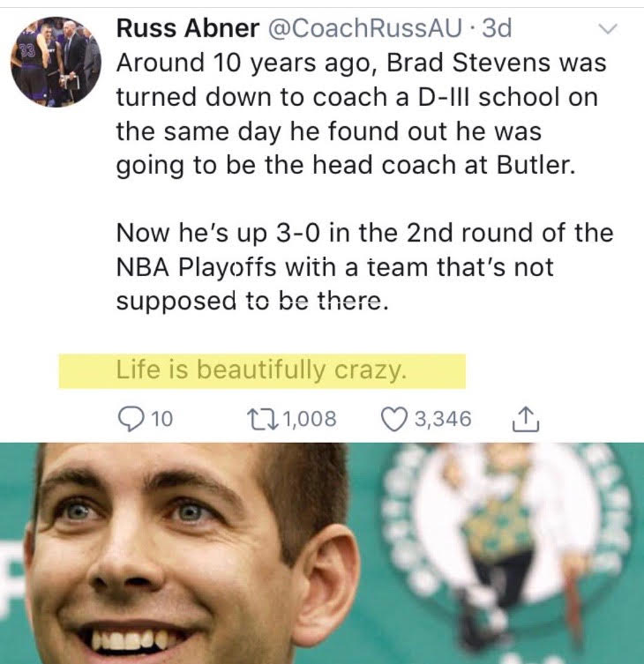644x664 pixels.
Task: View the 1,008 retweets count
Action: point(310,419)
